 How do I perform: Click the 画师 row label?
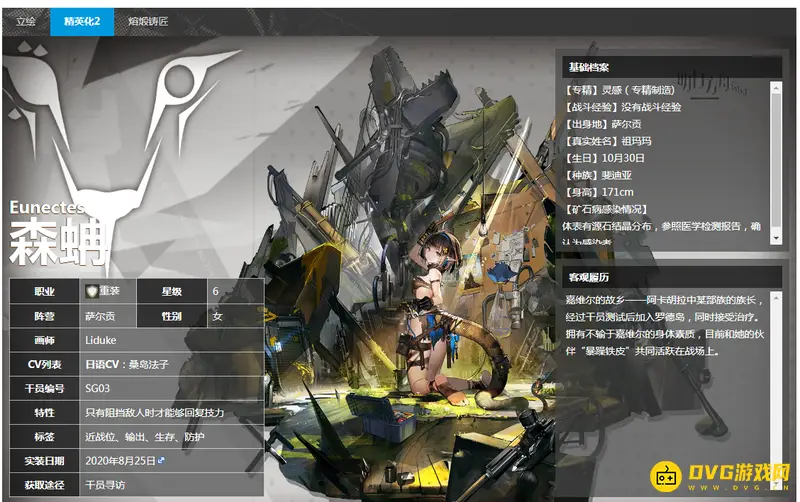44,340
